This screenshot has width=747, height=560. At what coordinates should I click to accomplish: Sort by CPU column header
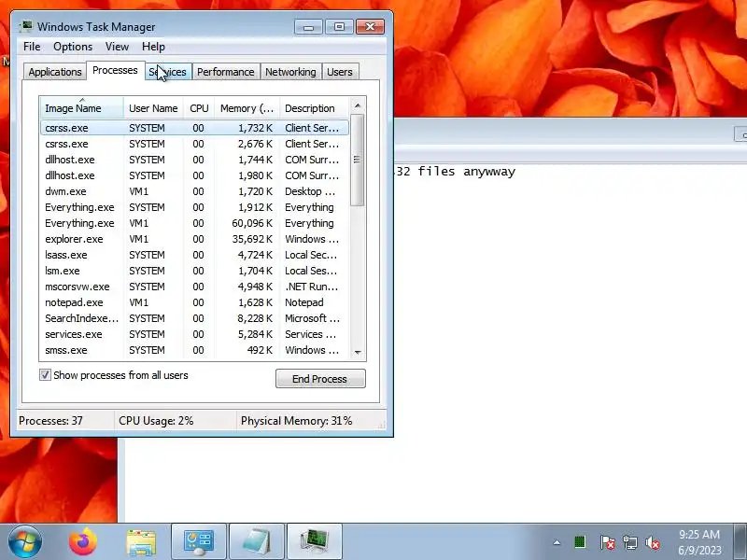(199, 108)
